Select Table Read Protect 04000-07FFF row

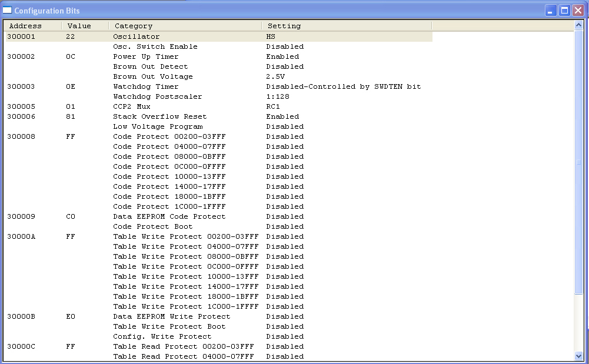(x=219, y=356)
